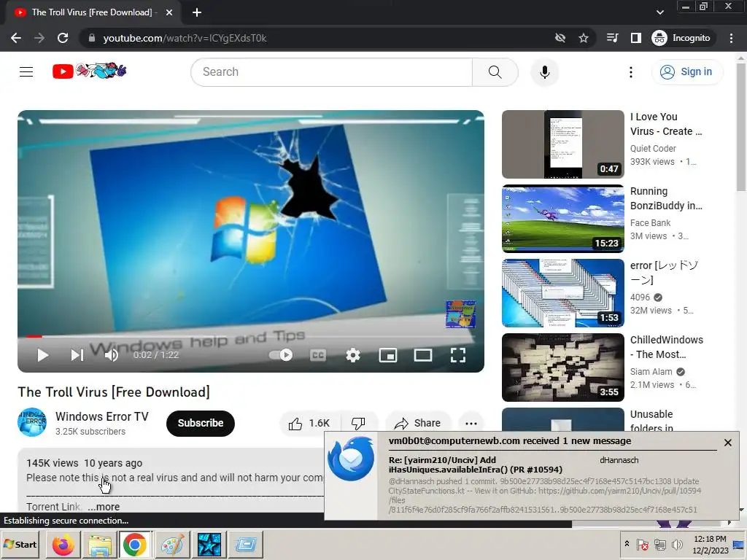Open more actions ellipsis under video
This screenshot has height=560, width=747.
click(471, 424)
